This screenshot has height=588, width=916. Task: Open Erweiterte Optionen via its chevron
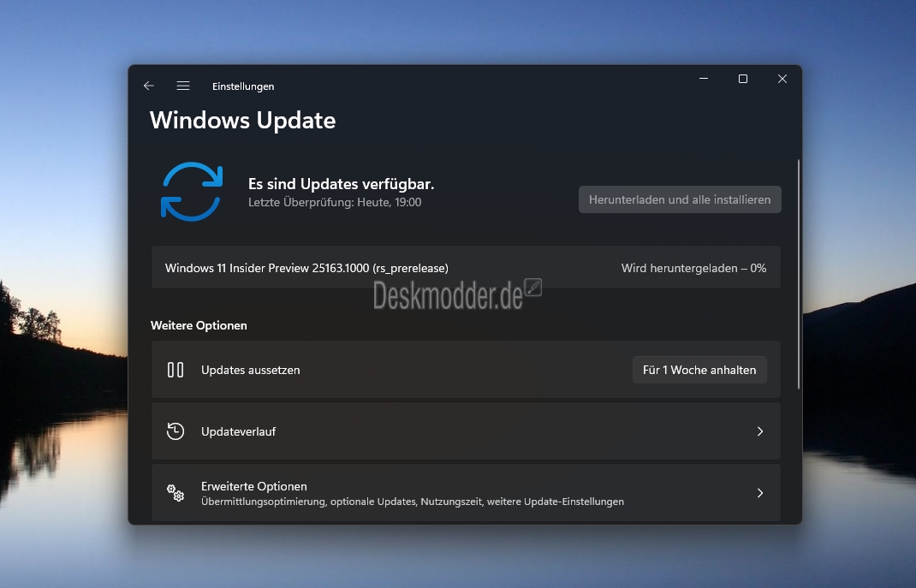click(760, 493)
